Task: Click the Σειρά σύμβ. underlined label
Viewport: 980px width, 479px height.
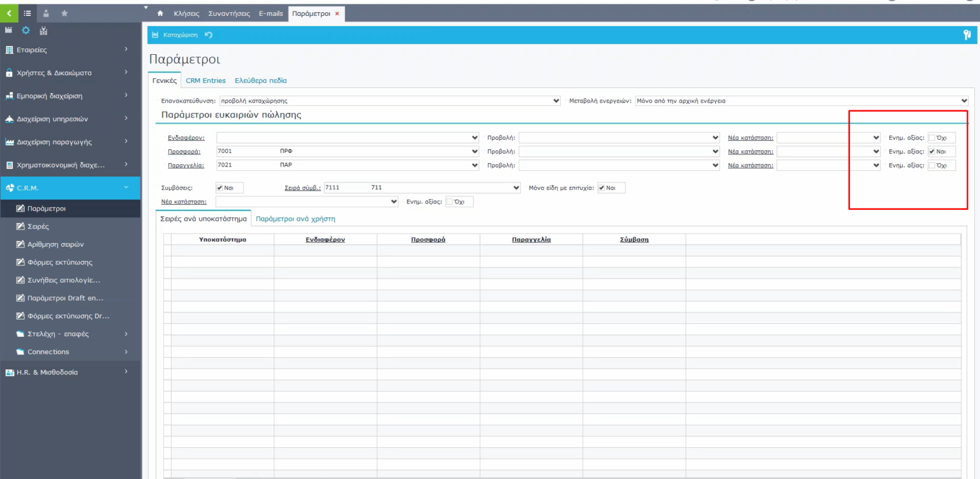Action: [x=303, y=188]
